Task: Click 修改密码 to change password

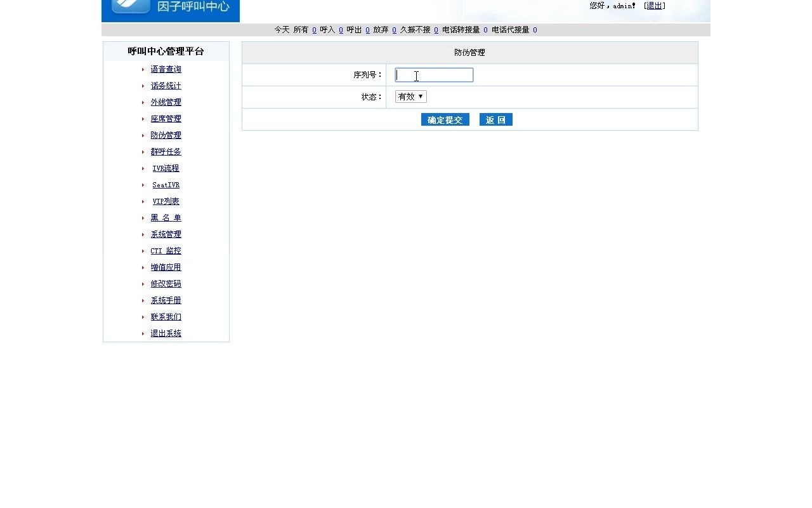Action: pos(166,284)
